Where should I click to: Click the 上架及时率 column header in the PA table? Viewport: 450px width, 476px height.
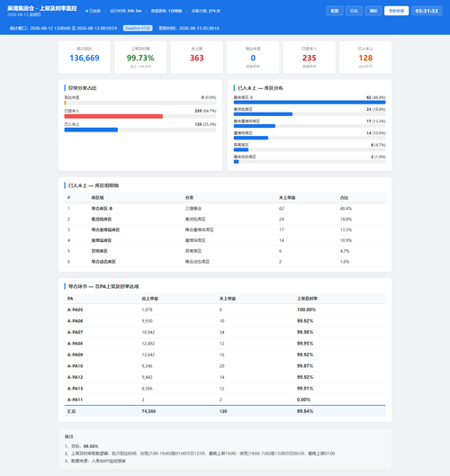(307, 299)
